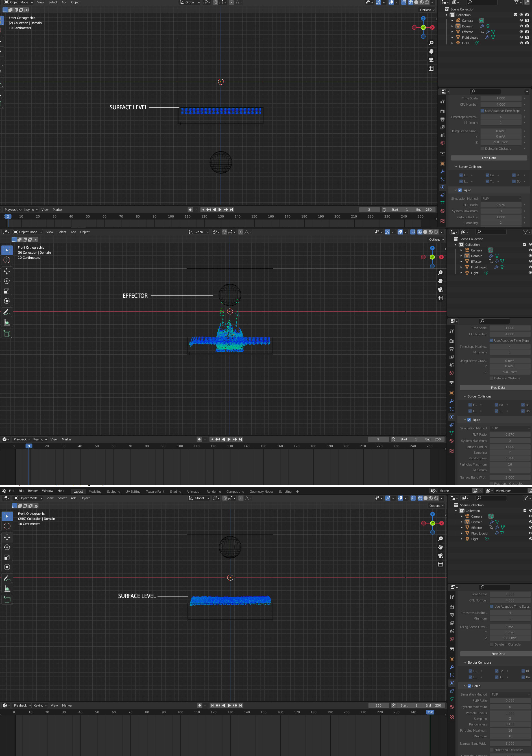
Task: Uncheck Collection exclude checkbox in frame 250 outliner
Action: point(525,511)
